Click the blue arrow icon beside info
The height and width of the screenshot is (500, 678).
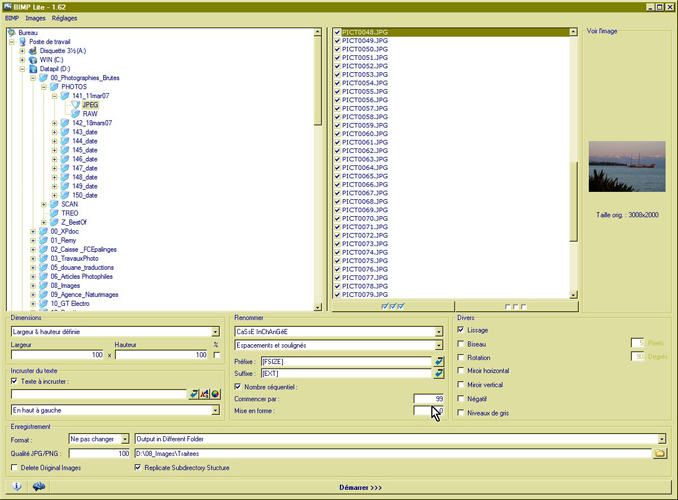pos(39,487)
